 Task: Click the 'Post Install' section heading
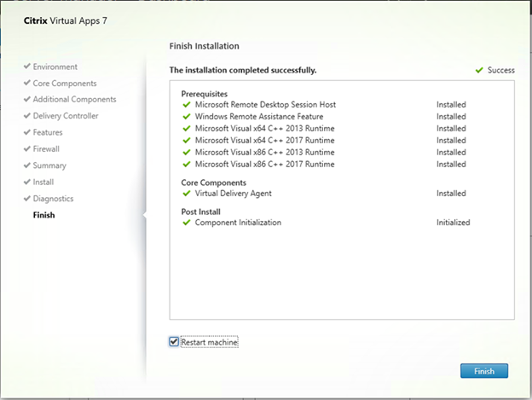pos(200,212)
